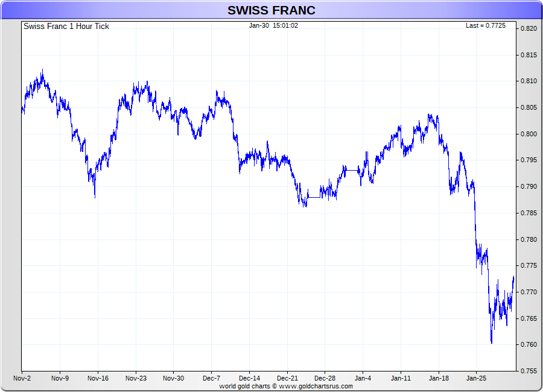Click the Swiss Franc 1 Hour Tick label

pos(66,27)
